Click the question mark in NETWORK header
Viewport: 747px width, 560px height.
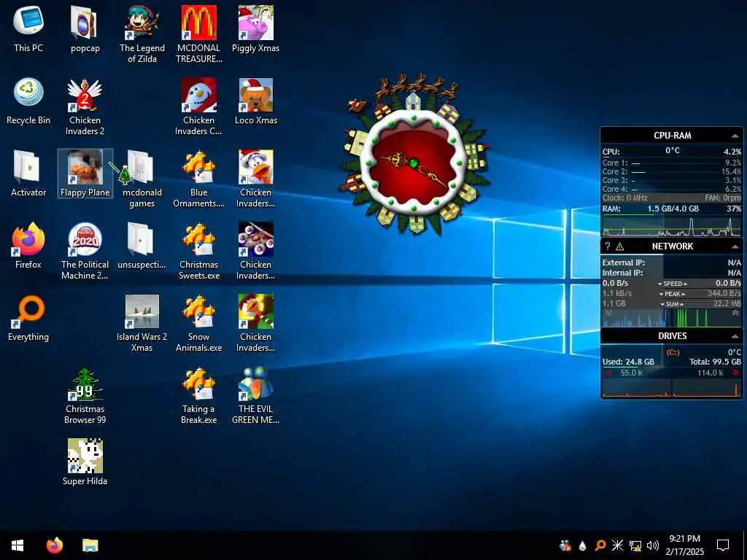tap(608, 246)
